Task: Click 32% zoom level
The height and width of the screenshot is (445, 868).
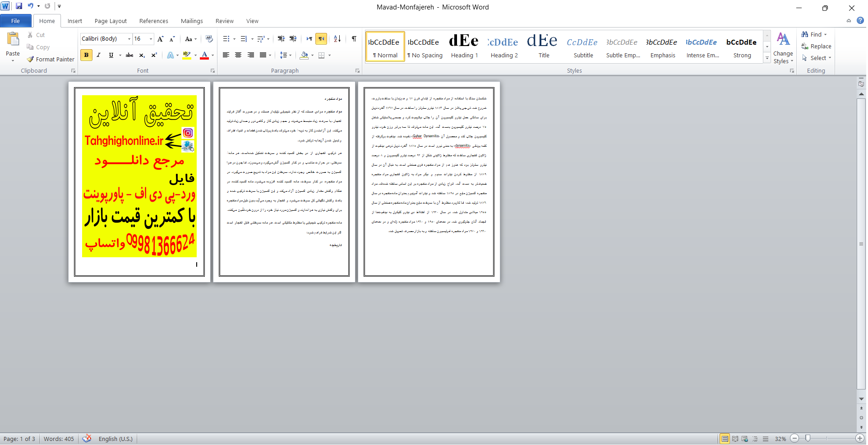Action: [x=780, y=439]
